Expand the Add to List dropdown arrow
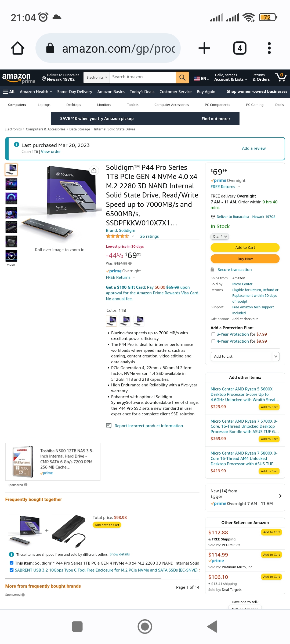This screenshot has width=290, height=644. click(276, 356)
